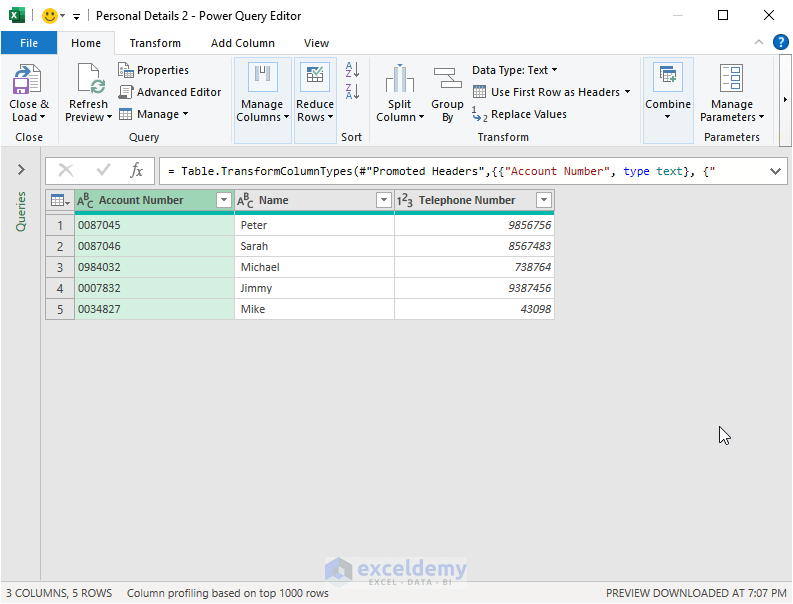Switch to the Transform tab

(x=155, y=43)
